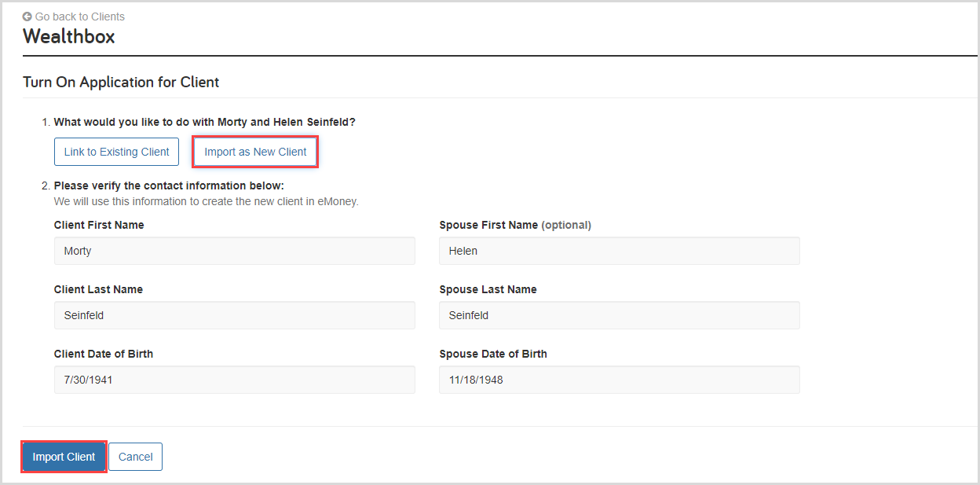Follow the 'Go back to Clients' link text
Image resolution: width=980 pixels, height=485 pixels.
tap(79, 17)
